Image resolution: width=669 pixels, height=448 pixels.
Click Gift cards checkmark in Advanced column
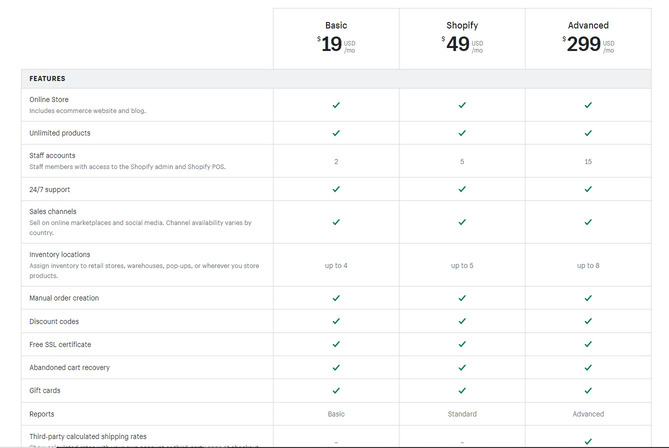tap(588, 390)
